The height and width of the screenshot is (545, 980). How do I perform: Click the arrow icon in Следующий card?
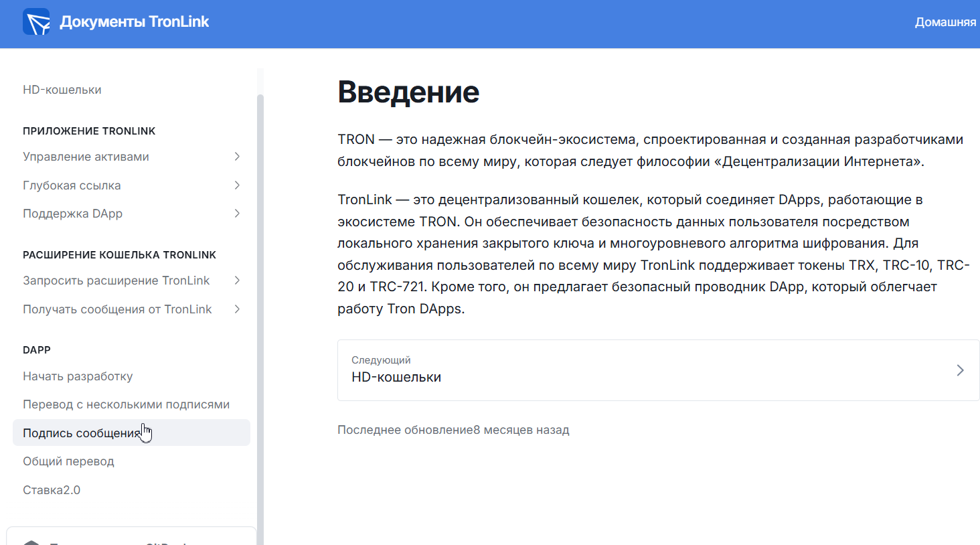point(960,370)
